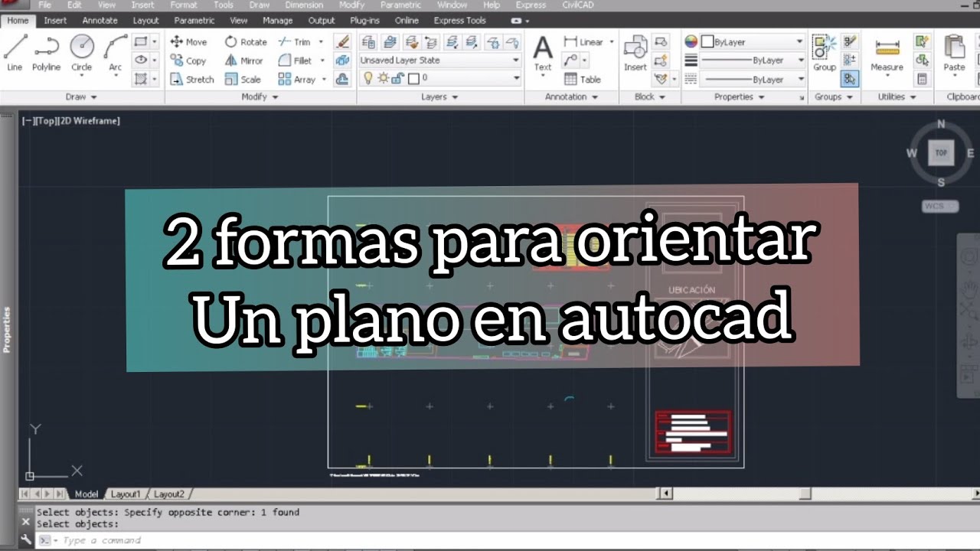Click the Fillet command
The image size is (980, 551).
[x=296, y=60]
